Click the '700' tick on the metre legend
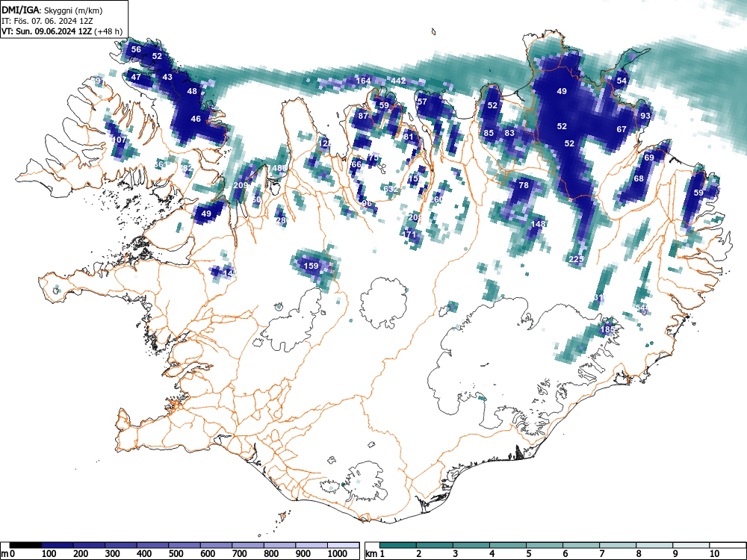This screenshot has height=560, width=747. coord(240,554)
